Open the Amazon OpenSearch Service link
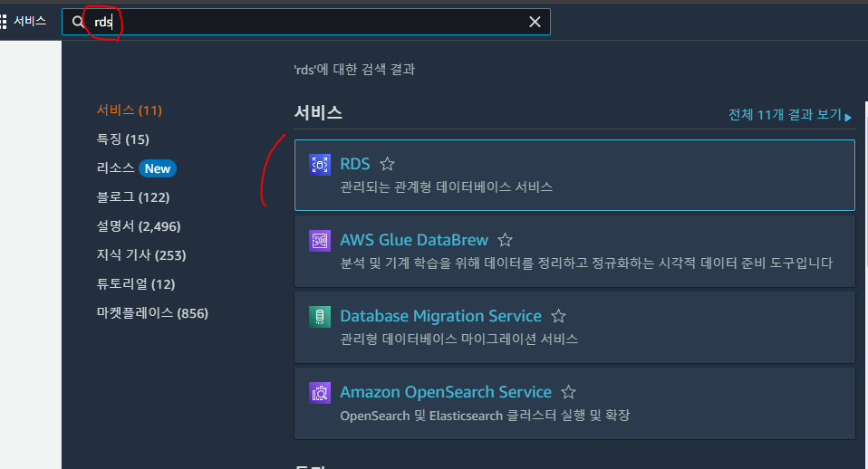Image resolution: width=868 pixels, height=469 pixels. [446, 392]
